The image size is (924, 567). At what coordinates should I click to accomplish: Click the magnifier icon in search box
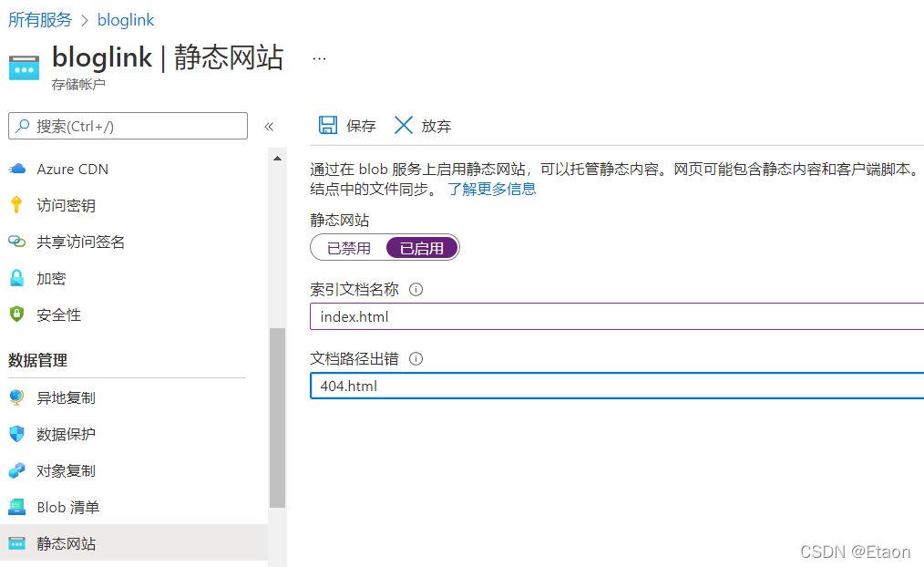pyautogui.click(x=23, y=126)
